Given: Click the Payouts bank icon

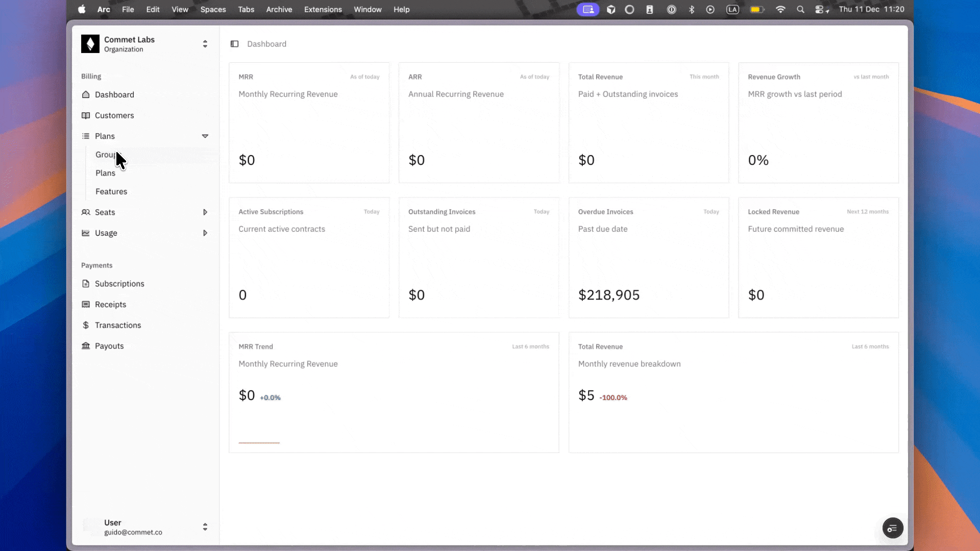Looking at the screenshot, I should (86, 346).
